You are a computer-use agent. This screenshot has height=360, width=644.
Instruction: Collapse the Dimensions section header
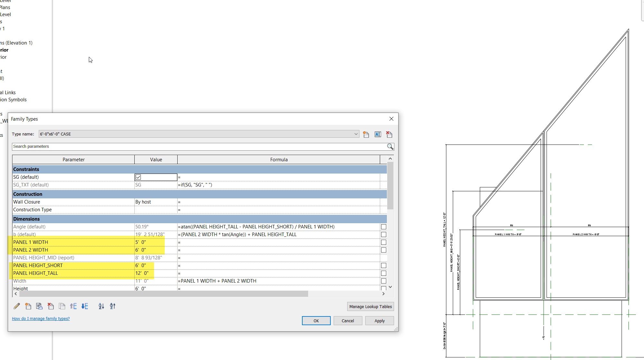[26, 219]
